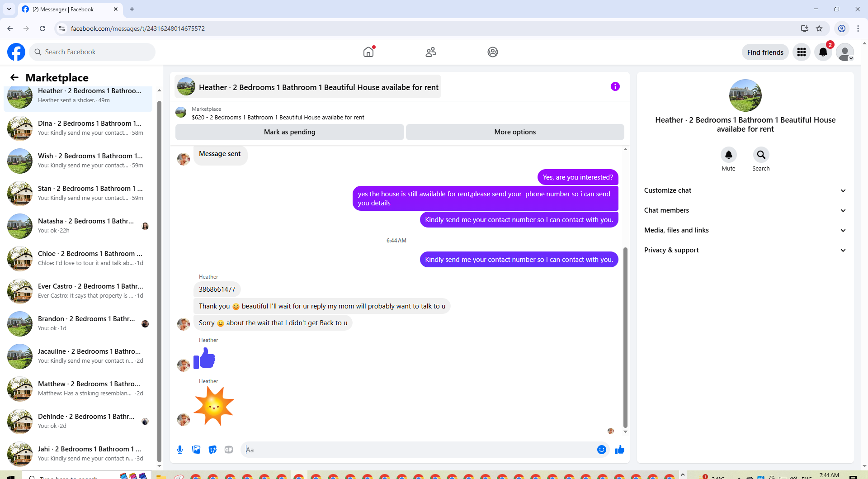The width and height of the screenshot is (868, 479).
Task: Click Heather's large profile thumbnail
Action: pyautogui.click(x=745, y=95)
